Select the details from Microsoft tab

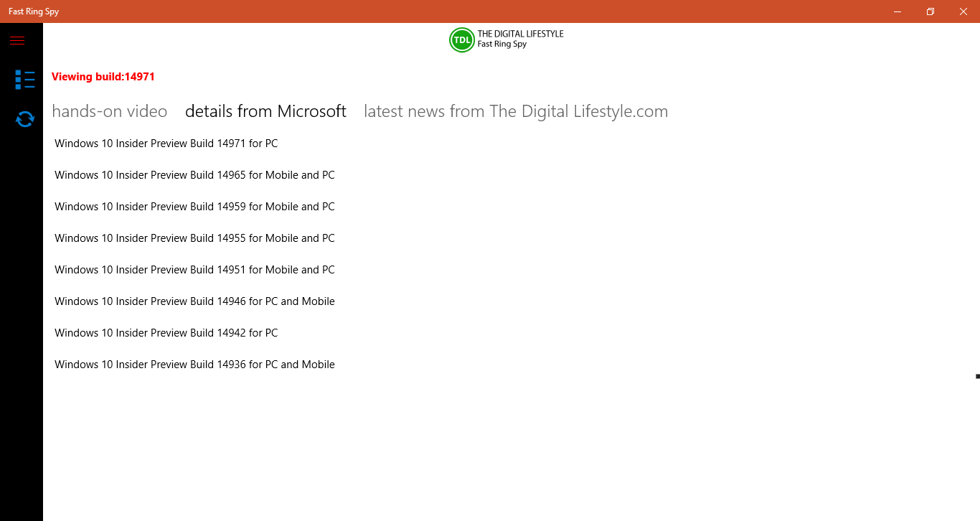[x=265, y=111]
